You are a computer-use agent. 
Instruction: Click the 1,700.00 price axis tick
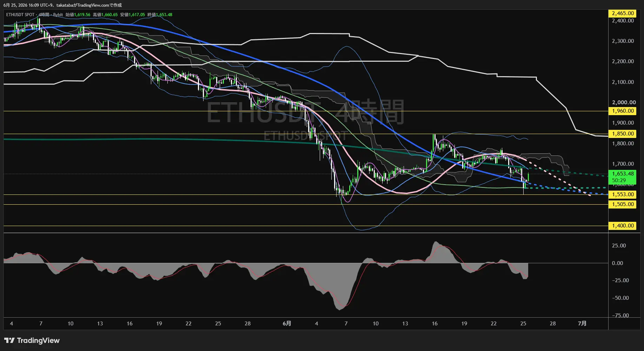[623, 164]
